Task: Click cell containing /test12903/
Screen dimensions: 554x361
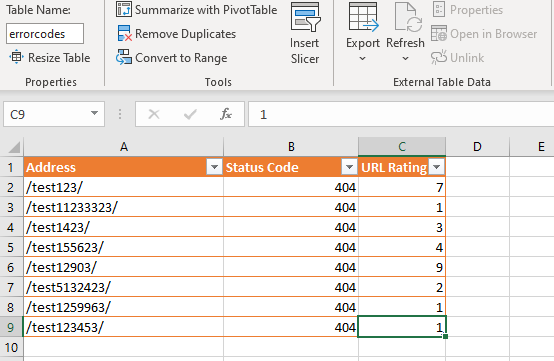Action: pos(124,267)
